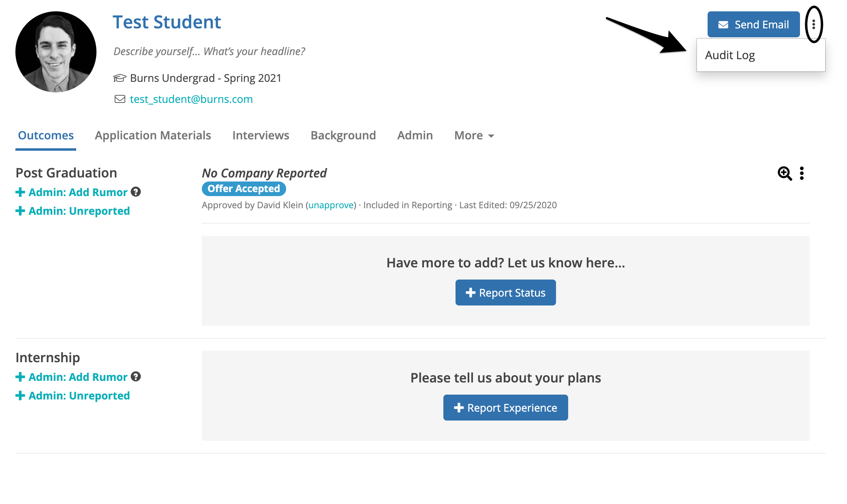The height and width of the screenshot is (504, 847).
Task: Click the Report Experience button
Action: [x=505, y=408]
